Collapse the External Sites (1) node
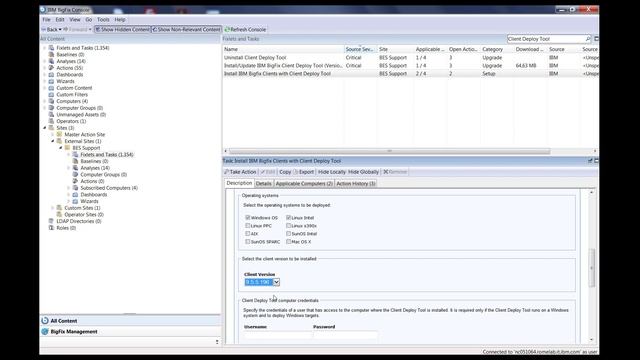The image size is (640, 360). tap(53, 141)
